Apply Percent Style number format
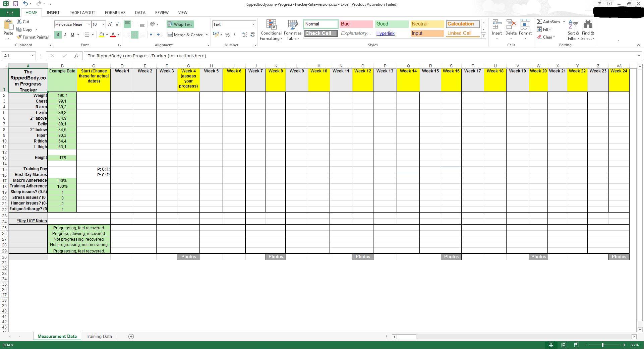 227,35
